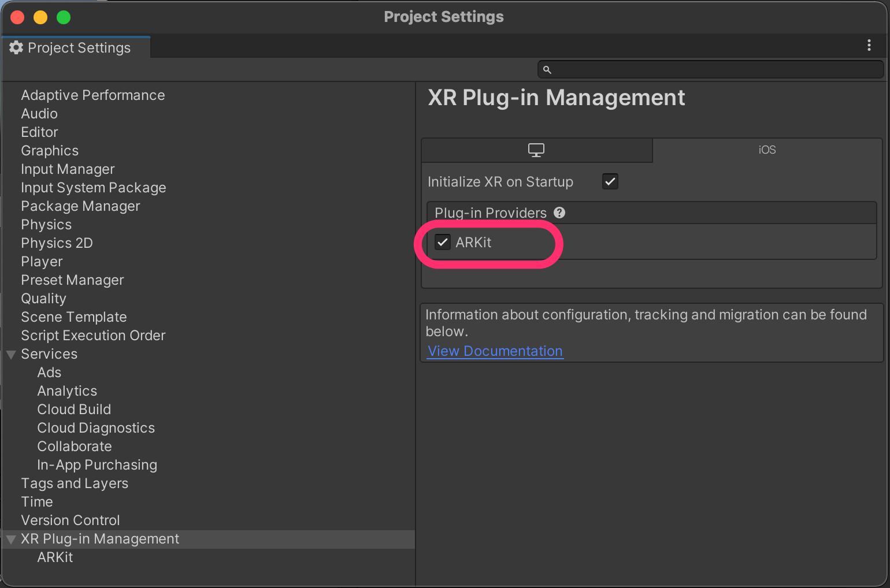Select the ARKit entry under XR Plug-in Management
Screen dimensions: 890x588
pyautogui.click(x=55, y=557)
